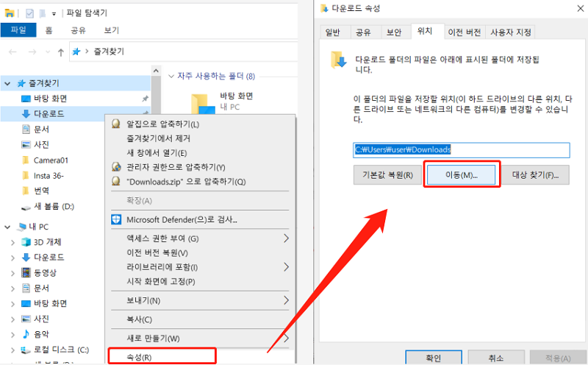This screenshot has height=365, width=588.
Task: Select 문서 under 즐겨찾기
Action: [41, 130]
